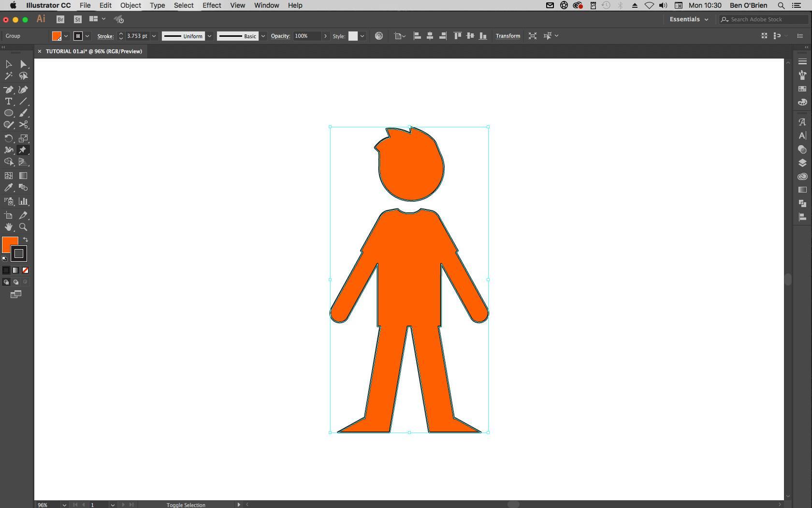
Task: Expand the Opacity slider arrow
Action: 325,36
